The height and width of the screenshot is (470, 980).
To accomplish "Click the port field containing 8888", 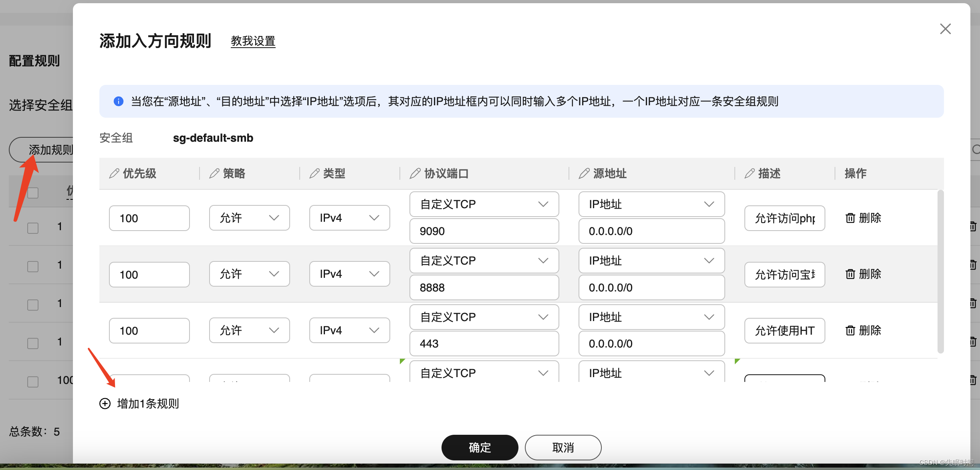I will 484,287.
